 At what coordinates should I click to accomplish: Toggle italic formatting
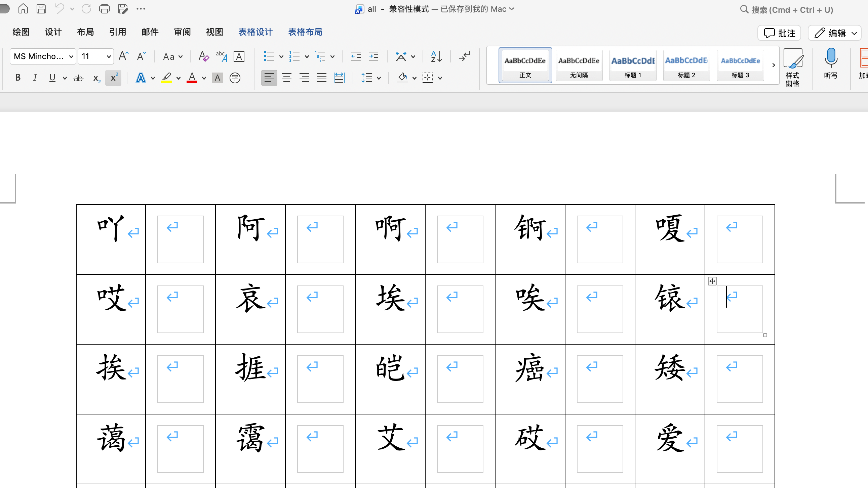point(35,78)
